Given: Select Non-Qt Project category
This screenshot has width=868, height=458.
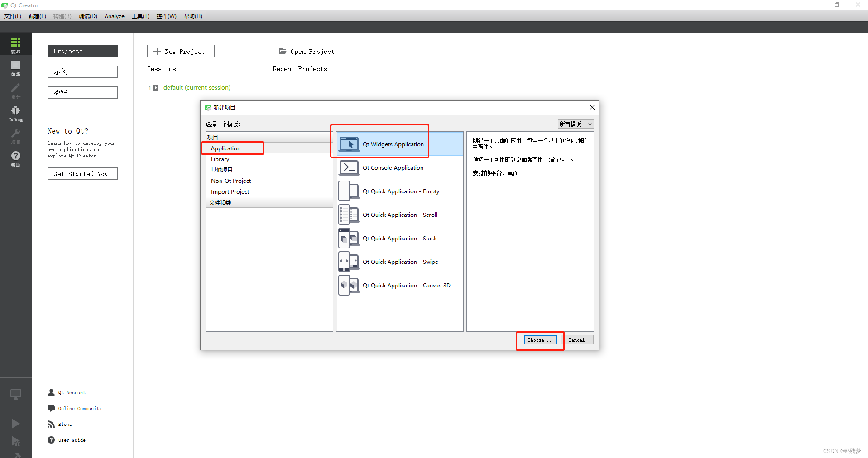Looking at the screenshot, I should click(x=269, y=181).
